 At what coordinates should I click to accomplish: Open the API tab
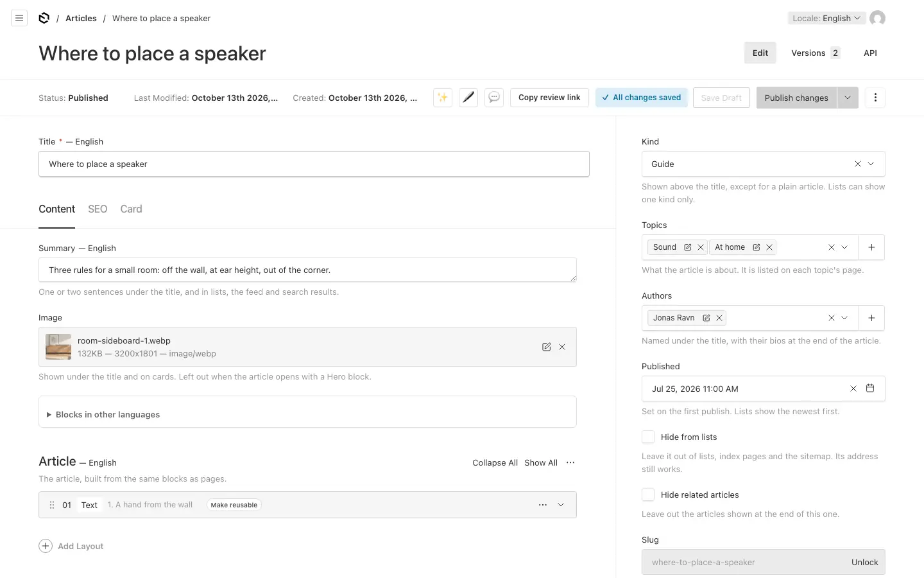coord(870,53)
